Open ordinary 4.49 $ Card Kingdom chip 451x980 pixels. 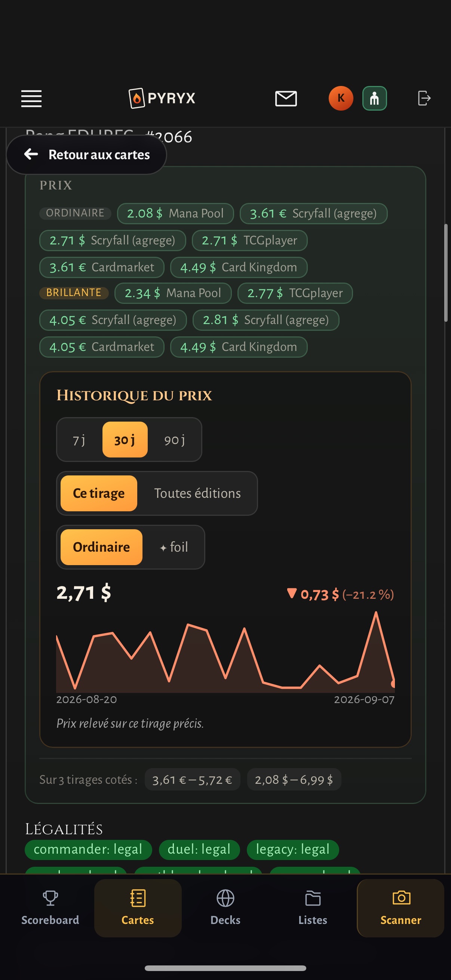point(239,267)
